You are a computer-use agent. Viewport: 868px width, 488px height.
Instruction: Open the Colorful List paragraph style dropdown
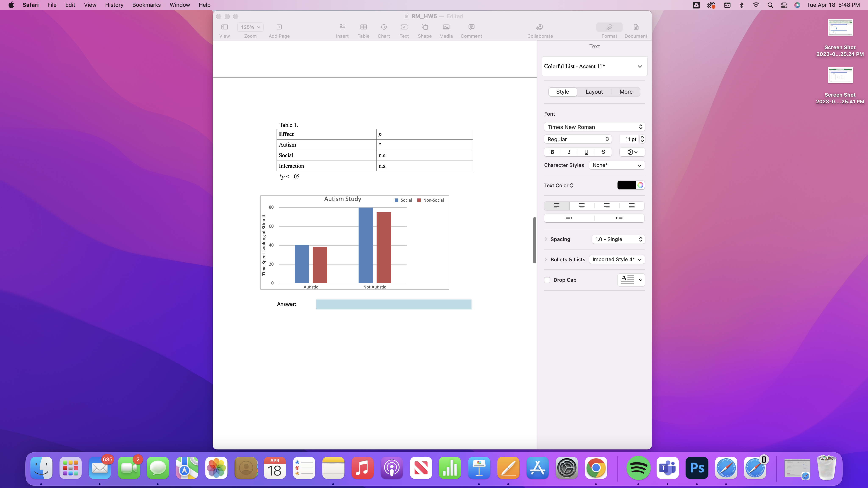[x=594, y=66]
